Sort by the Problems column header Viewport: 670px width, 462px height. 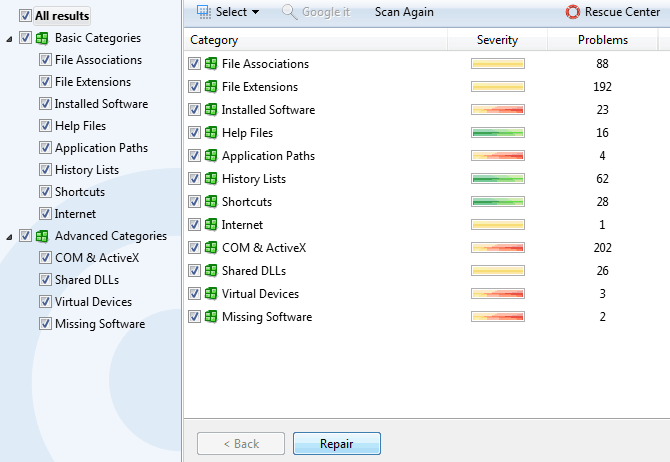pyautogui.click(x=602, y=40)
